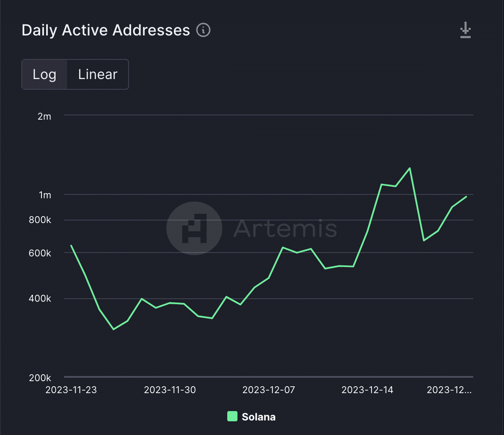This screenshot has height=435, width=504.
Task: Click the 1m y-axis gridline label
Action: (45, 195)
